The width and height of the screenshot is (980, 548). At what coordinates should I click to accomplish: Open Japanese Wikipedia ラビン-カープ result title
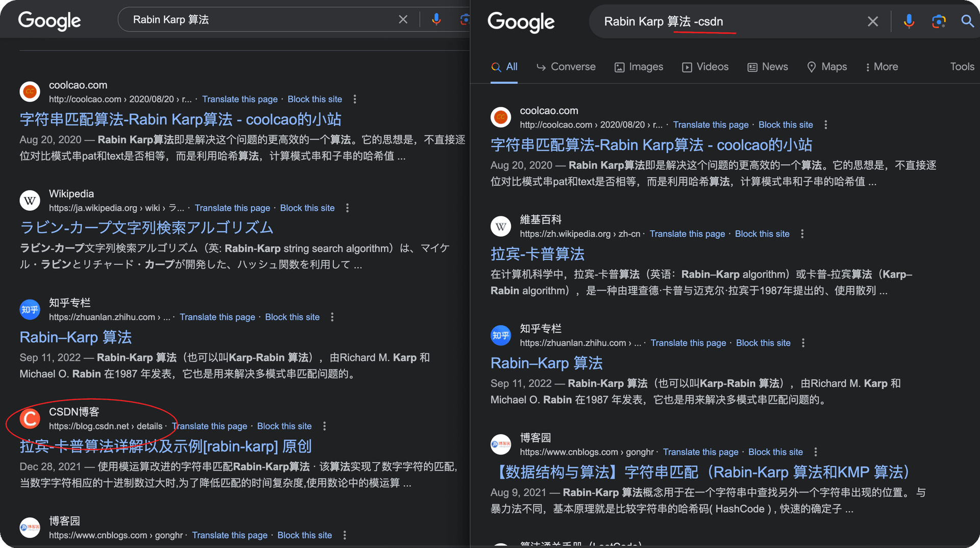click(x=146, y=228)
